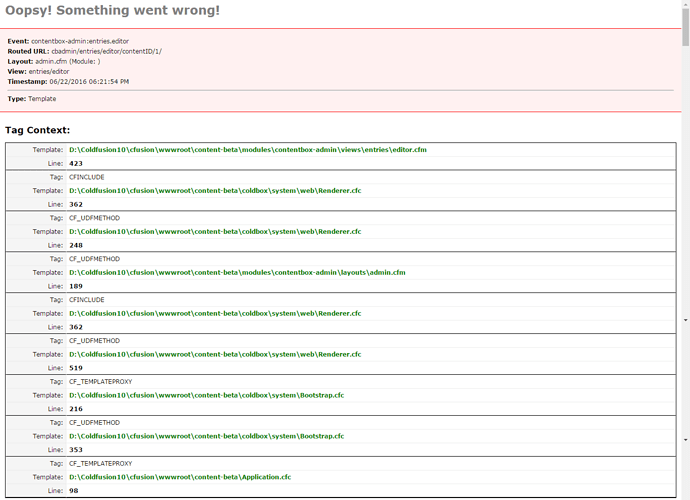The height and width of the screenshot is (500, 690).
Task: Click the 'Type: Template' line
Action: point(32,99)
